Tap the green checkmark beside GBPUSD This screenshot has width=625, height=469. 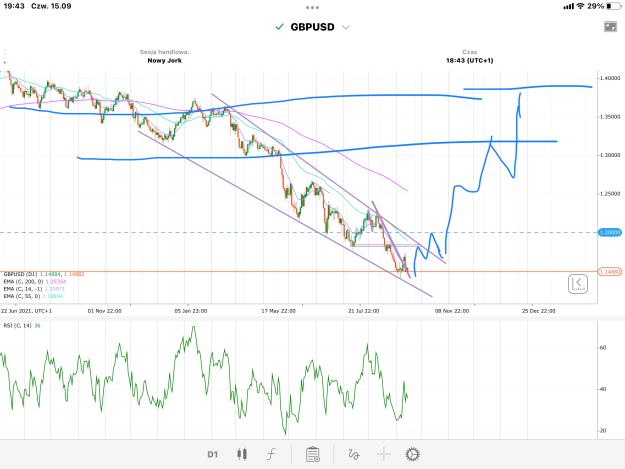click(x=279, y=27)
